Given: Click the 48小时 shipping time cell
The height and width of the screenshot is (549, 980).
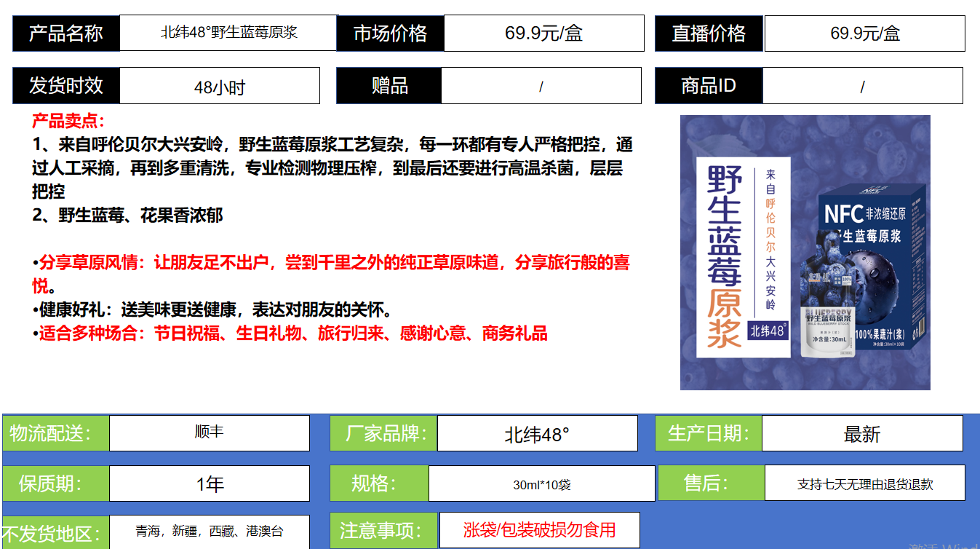Looking at the screenshot, I should pos(219,87).
